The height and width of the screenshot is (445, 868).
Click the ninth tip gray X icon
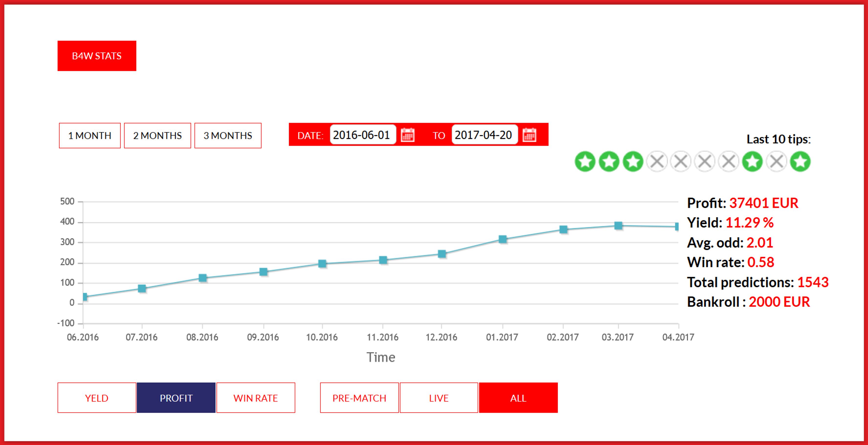point(776,161)
